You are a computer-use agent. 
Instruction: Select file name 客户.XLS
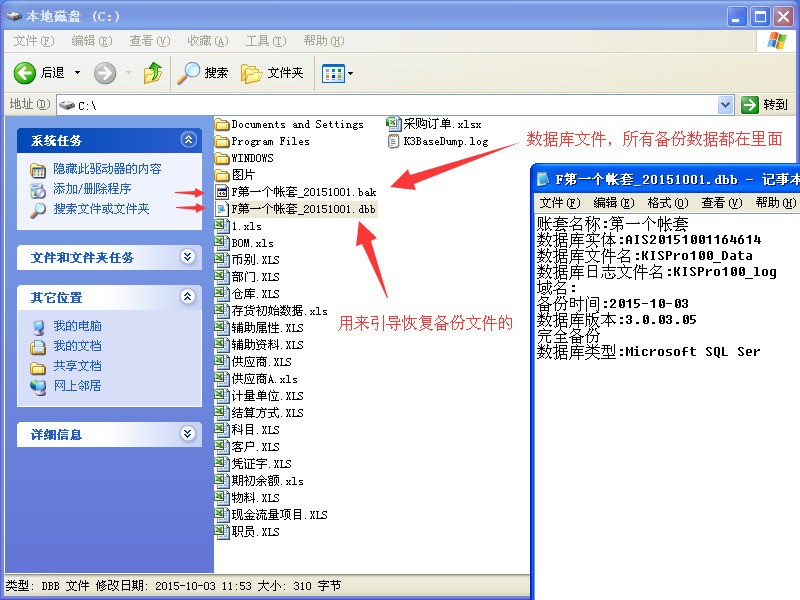tap(256, 447)
